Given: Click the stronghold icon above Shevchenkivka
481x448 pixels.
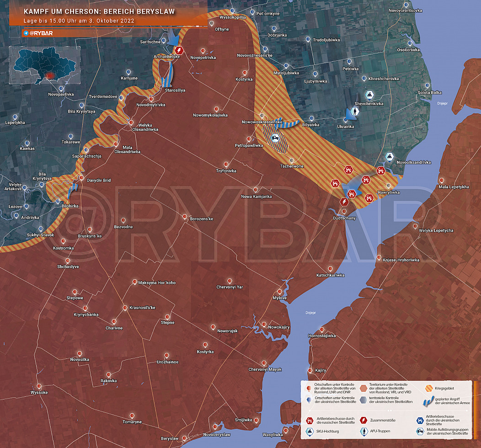Looking at the screenshot, I should [369, 95].
